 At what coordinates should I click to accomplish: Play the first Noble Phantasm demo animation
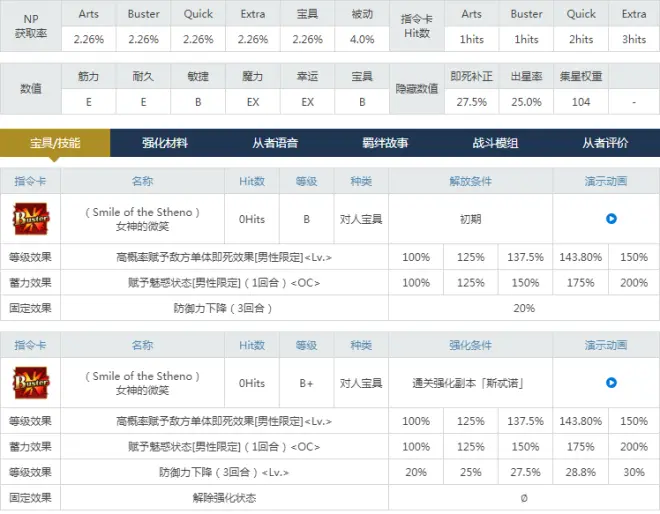[611, 218]
